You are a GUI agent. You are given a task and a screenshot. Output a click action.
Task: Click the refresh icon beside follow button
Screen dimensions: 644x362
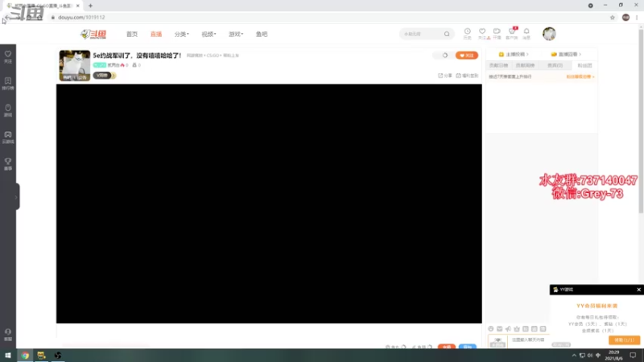tap(445, 56)
